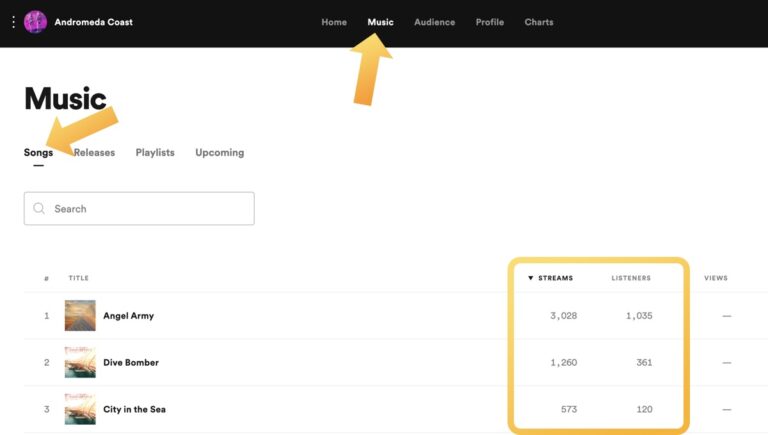Open the Upcoming sub-tab
This screenshot has height=435, width=768.
coord(219,153)
